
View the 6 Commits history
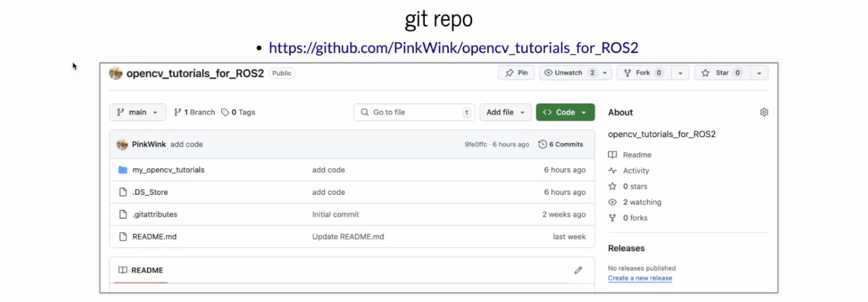(561, 144)
